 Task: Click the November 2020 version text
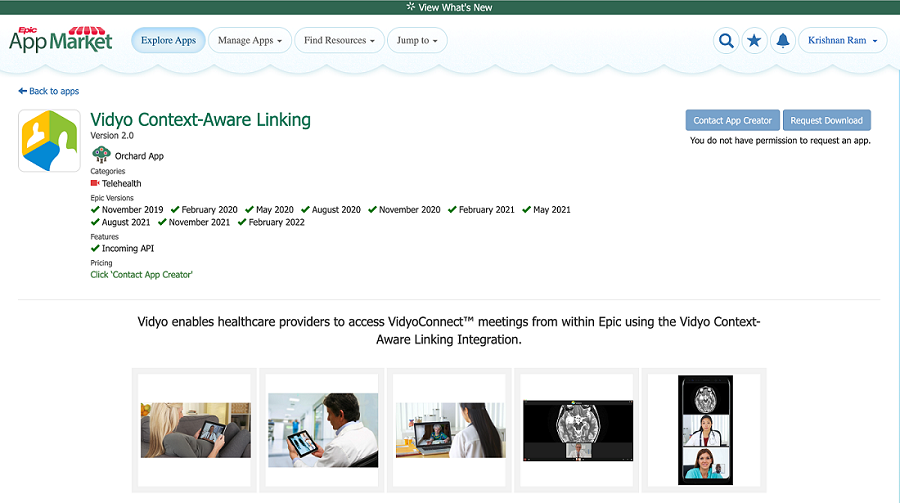[410, 210]
